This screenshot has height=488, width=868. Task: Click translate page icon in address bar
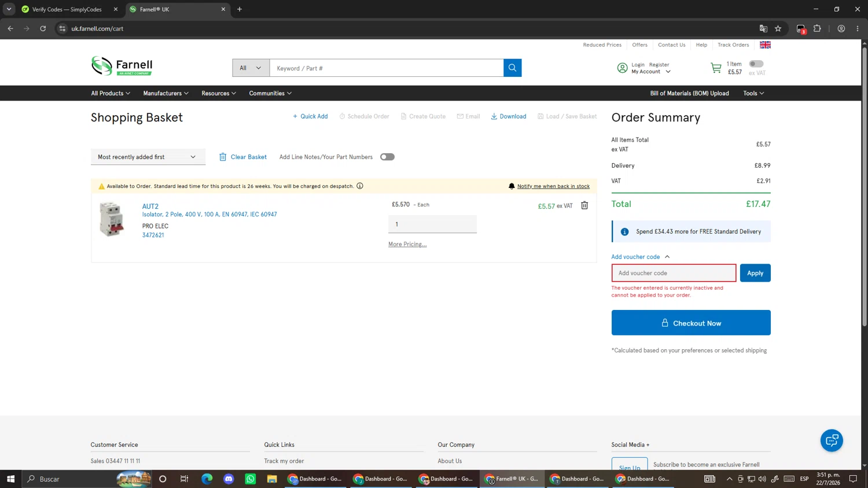[763, 28]
